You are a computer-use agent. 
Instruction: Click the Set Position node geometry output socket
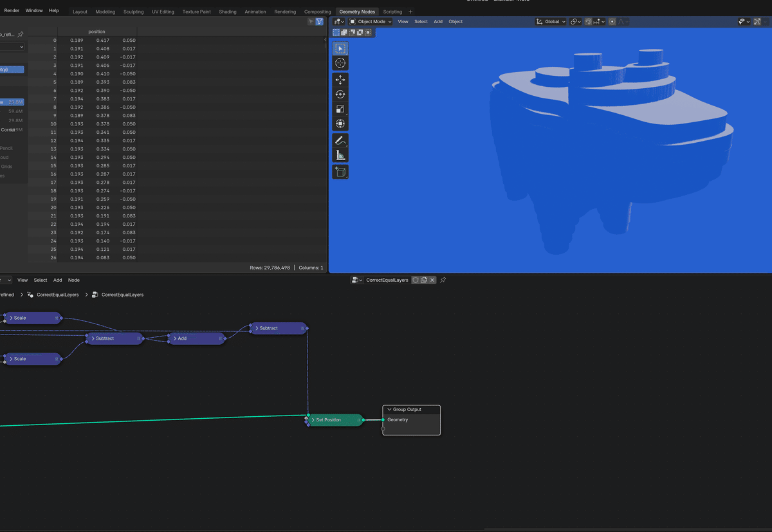[x=363, y=420]
